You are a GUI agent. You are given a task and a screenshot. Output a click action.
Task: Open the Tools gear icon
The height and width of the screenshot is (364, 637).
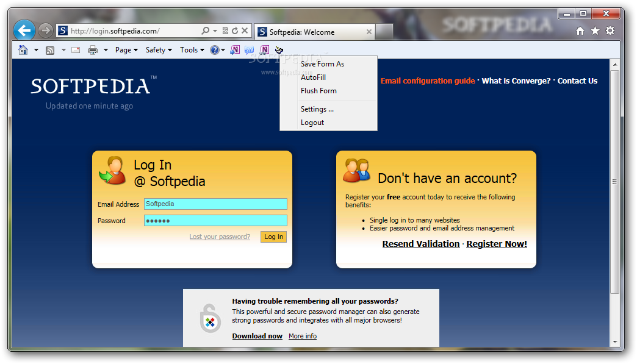[x=610, y=31]
